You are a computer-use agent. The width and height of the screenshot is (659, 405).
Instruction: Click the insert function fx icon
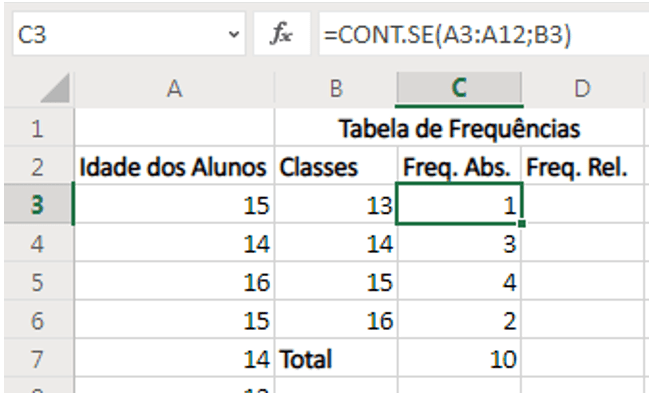point(281,35)
